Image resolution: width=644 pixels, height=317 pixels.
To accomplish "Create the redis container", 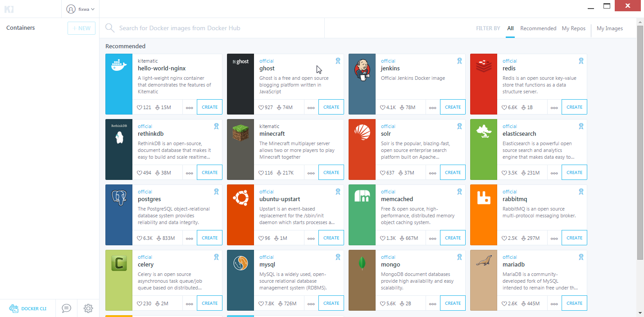I will point(574,107).
